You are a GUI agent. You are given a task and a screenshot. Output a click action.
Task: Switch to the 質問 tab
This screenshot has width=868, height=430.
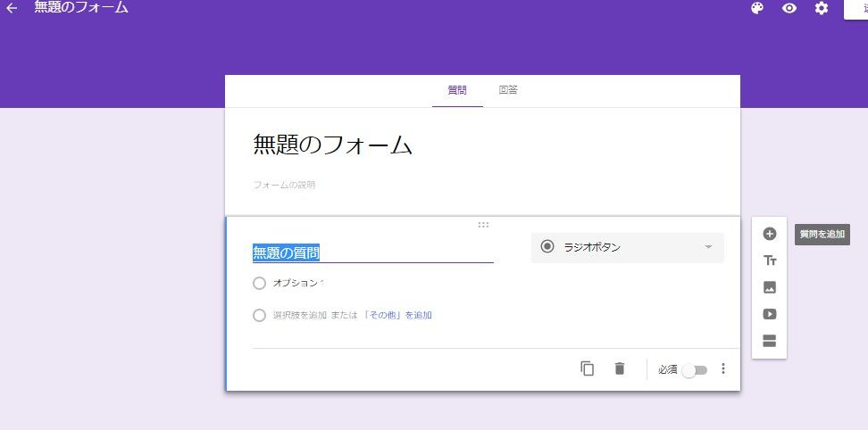point(457,90)
